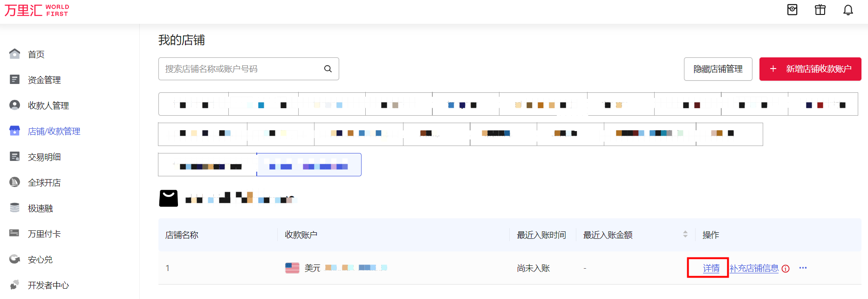Open the notification bell
The height and width of the screenshot is (299, 868).
coord(848,10)
